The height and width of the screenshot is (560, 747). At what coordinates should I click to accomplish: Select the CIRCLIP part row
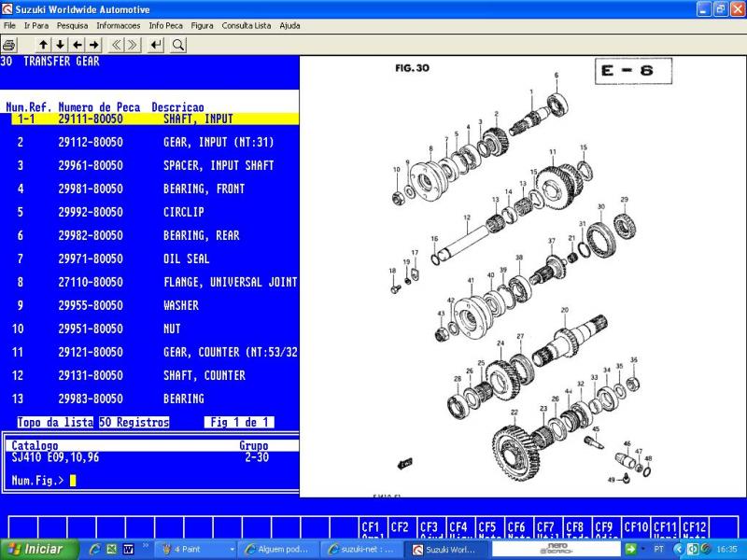coord(149,212)
